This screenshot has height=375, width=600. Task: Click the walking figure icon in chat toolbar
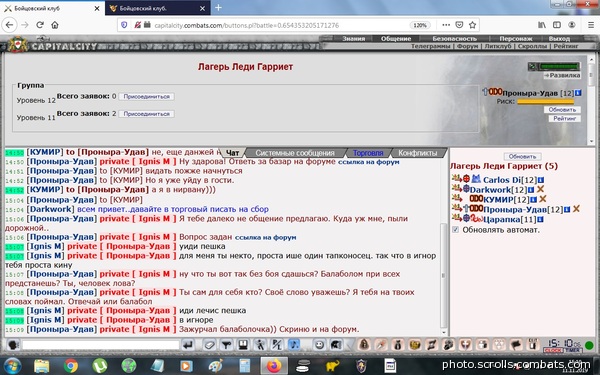(x=260, y=345)
